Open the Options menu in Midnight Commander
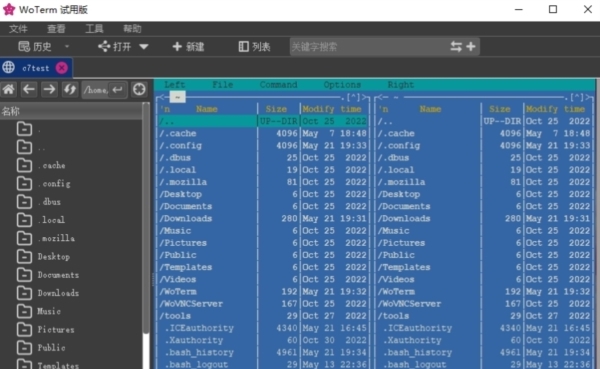This screenshot has height=369, width=600. click(342, 85)
